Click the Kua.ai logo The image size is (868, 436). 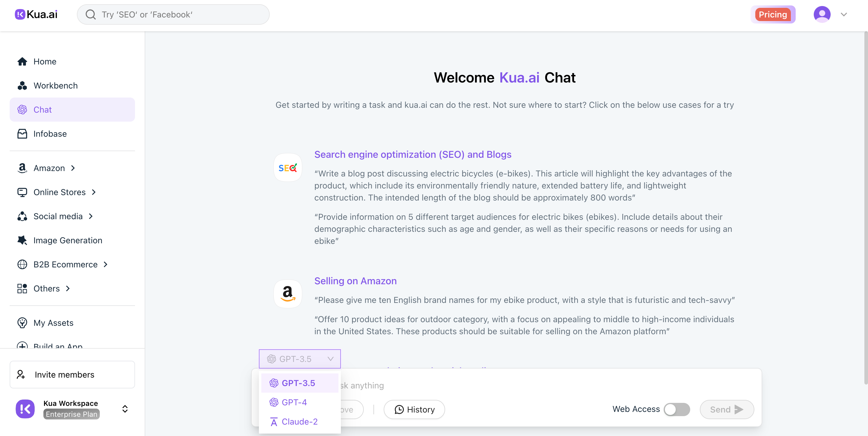coord(36,14)
